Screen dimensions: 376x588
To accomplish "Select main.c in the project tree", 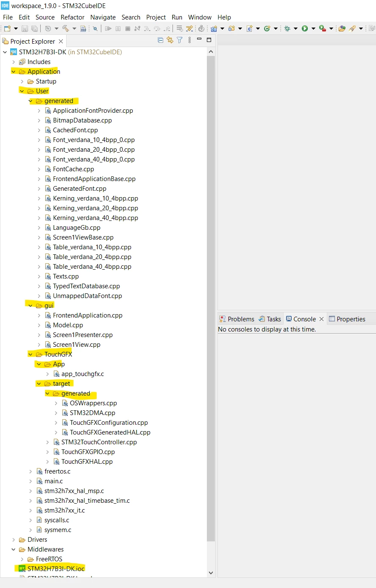I will pos(53,481).
